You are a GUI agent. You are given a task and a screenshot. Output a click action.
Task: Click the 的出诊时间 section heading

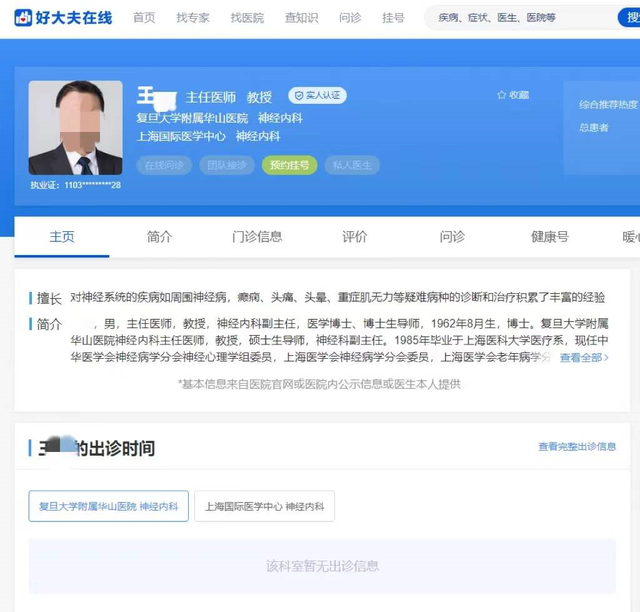pyautogui.click(x=115, y=448)
